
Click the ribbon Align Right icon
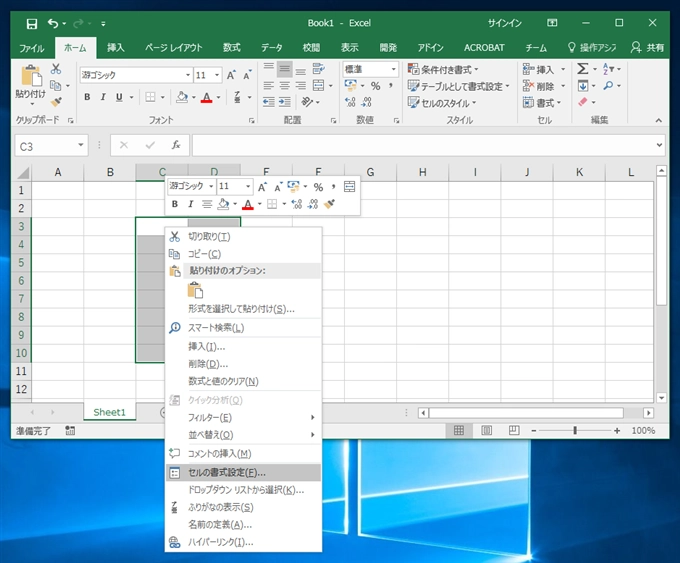(x=301, y=86)
